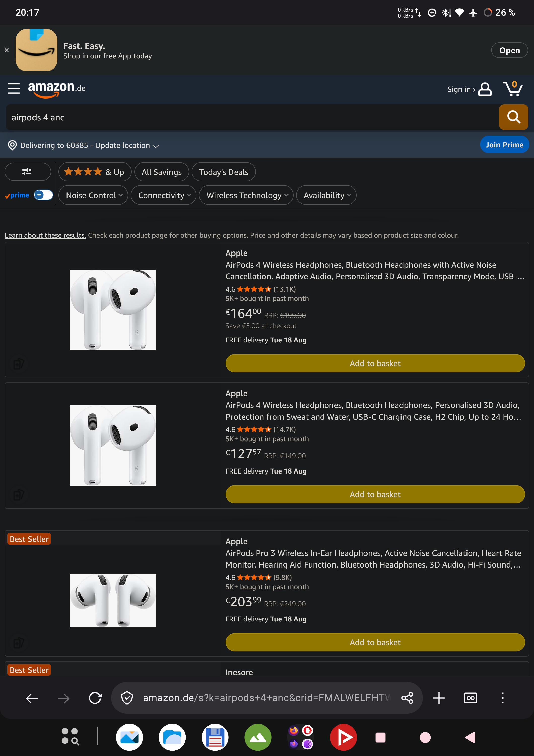This screenshot has width=534, height=756.
Task: Open the Wireless Technology dropdown
Action: click(246, 195)
